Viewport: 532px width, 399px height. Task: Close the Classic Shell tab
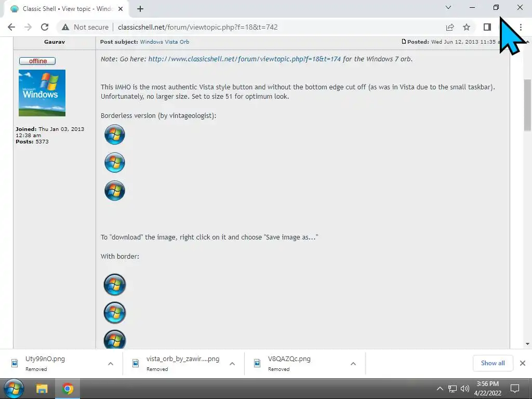point(121,9)
